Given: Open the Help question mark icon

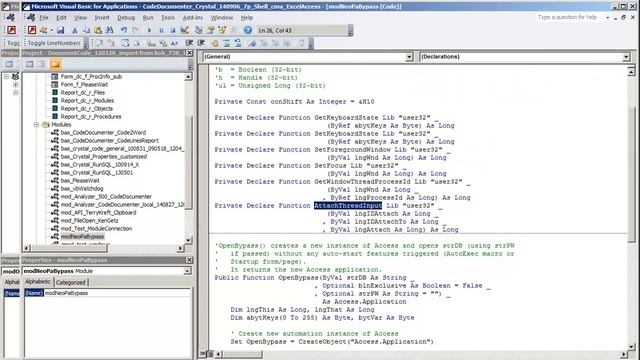Looking at the screenshot, I should tap(248, 30).
